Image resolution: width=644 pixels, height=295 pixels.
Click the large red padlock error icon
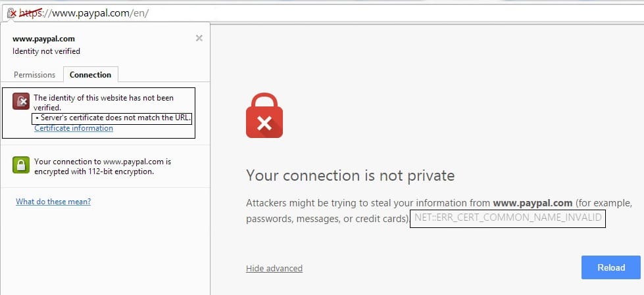pyautogui.click(x=264, y=116)
